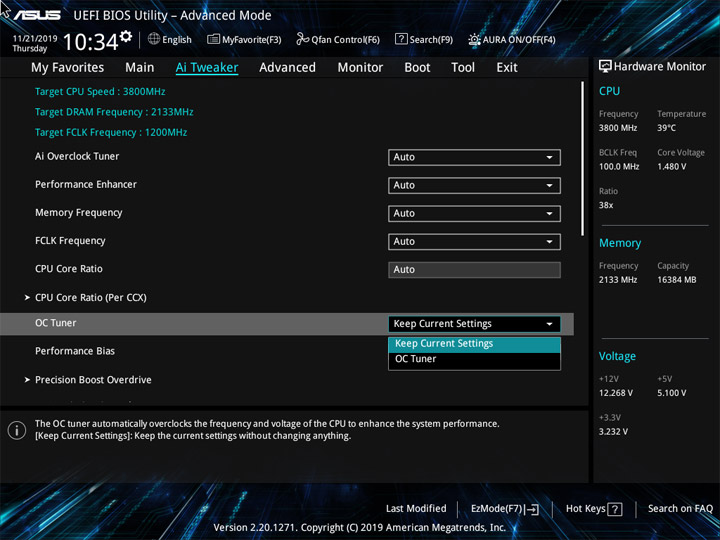Click the 11/21/2019 date text

pos(34,39)
